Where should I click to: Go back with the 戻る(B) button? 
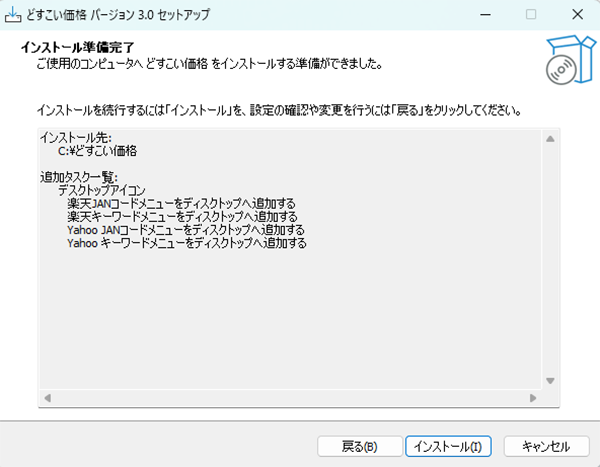[360, 446]
